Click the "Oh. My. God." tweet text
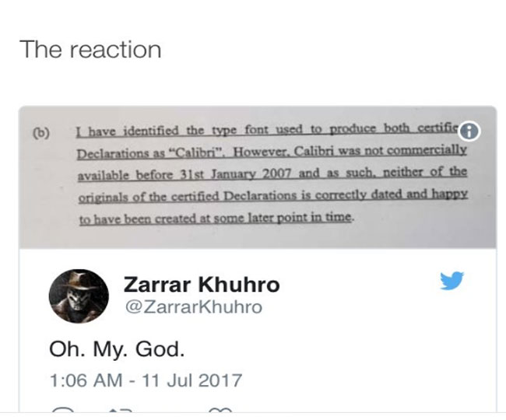506x420 pixels. (x=117, y=349)
